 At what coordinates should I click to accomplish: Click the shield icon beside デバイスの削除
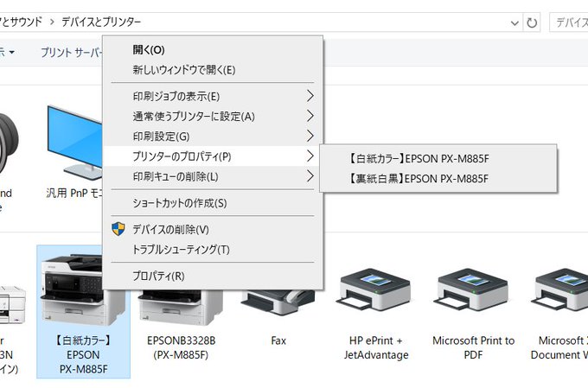click(x=118, y=229)
